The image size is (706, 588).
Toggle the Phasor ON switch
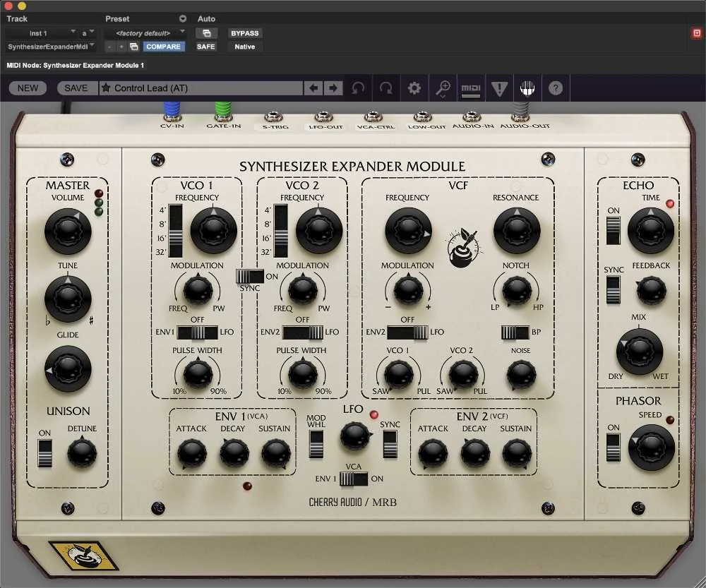point(614,447)
